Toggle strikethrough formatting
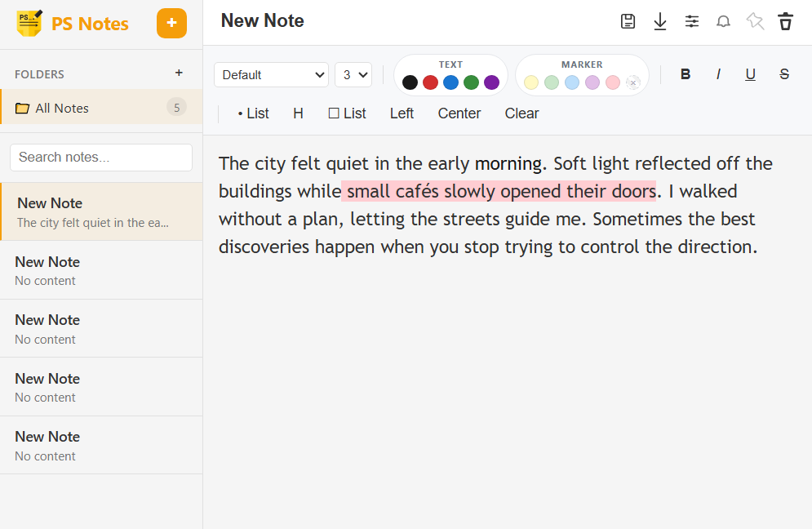The width and height of the screenshot is (812, 529). (x=784, y=74)
